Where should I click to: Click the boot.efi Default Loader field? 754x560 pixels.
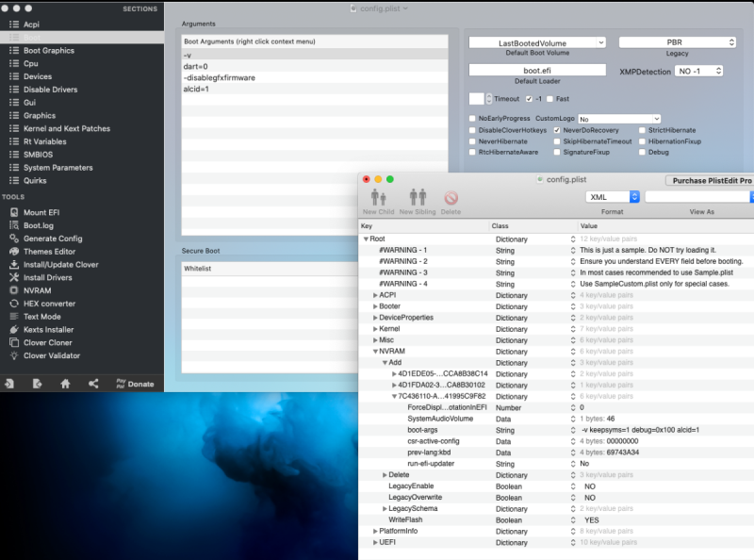pos(537,71)
